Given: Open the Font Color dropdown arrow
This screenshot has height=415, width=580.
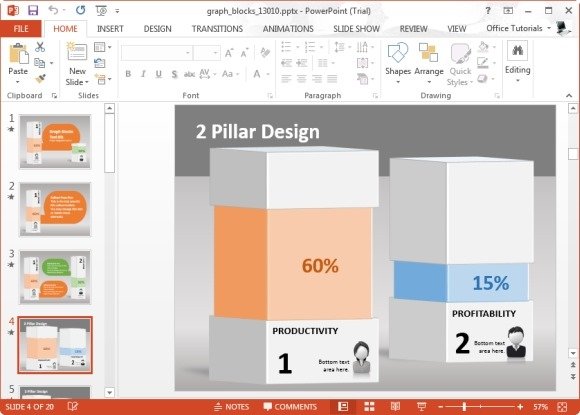Looking at the screenshot, I should pyautogui.click(x=268, y=74).
